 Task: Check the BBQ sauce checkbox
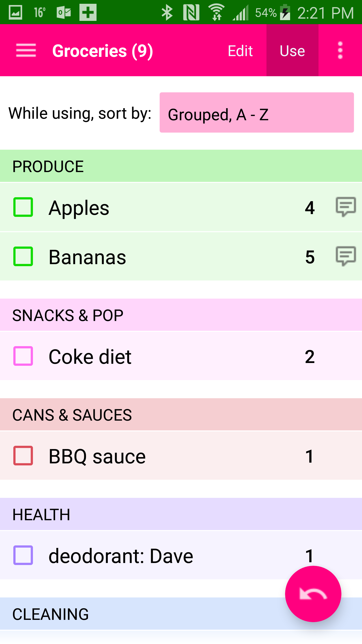click(23, 456)
